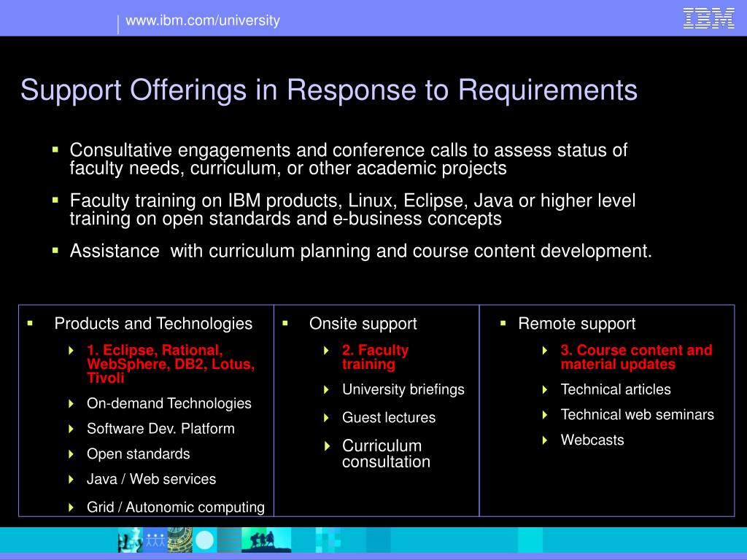
Task: Click On-demand Technologies item
Action: point(169,403)
